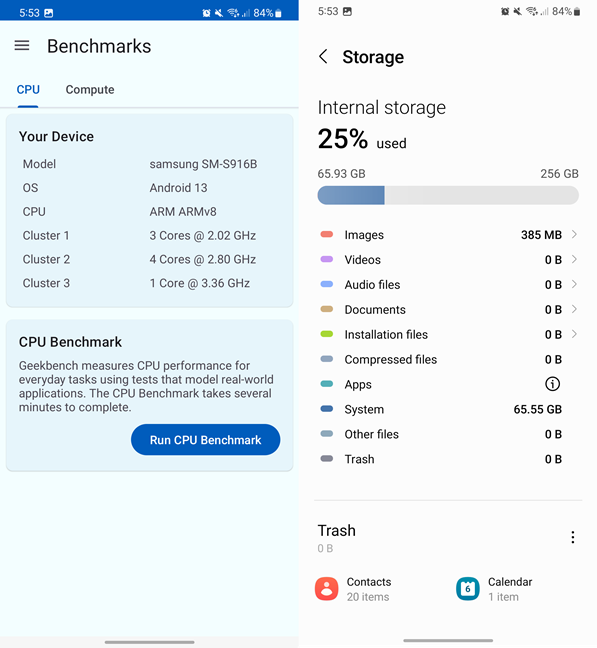Select the Apps storage row
This screenshot has width=597, height=648.
tap(448, 384)
